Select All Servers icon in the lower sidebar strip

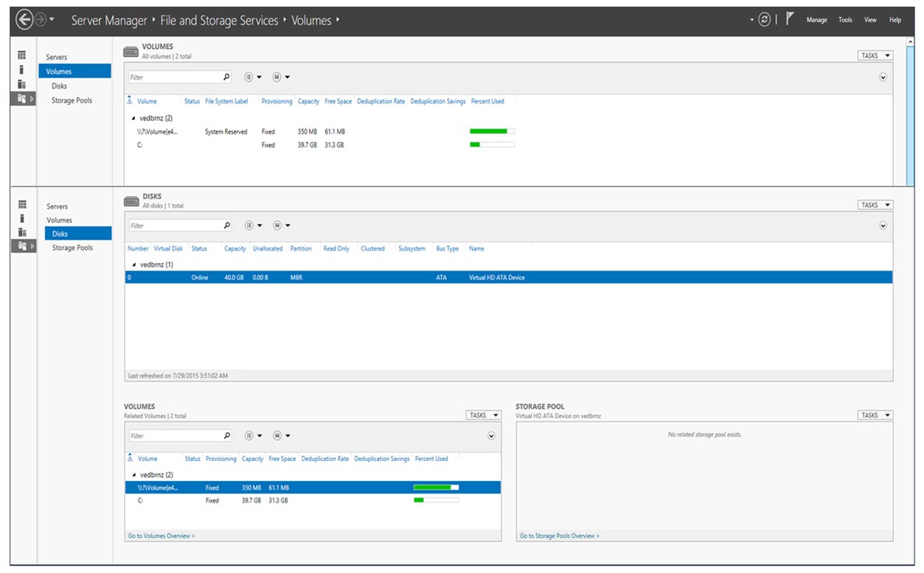[22, 232]
